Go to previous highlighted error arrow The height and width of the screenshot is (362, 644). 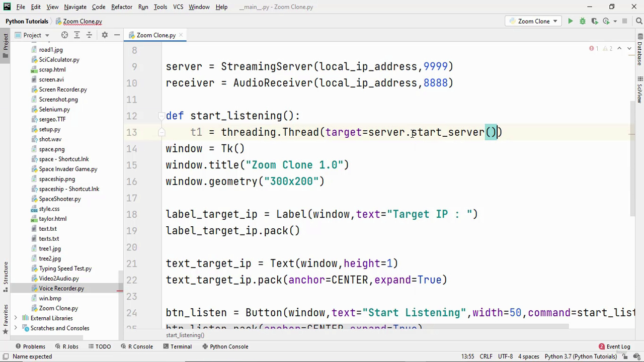[619, 48]
